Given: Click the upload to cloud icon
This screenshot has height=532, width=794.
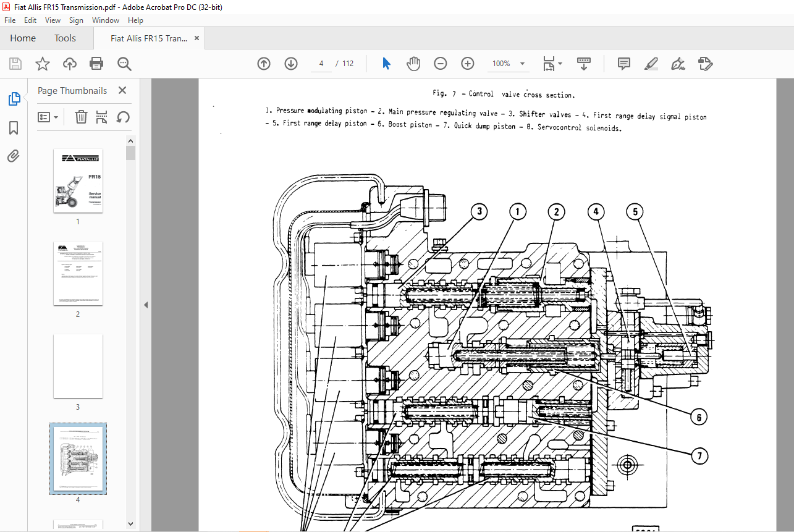Looking at the screenshot, I should coord(70,64).
